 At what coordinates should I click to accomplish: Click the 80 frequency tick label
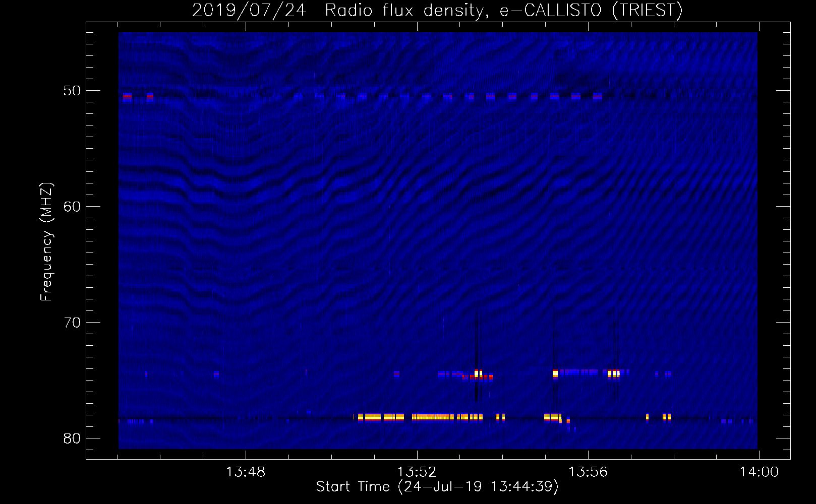[72, 438]
